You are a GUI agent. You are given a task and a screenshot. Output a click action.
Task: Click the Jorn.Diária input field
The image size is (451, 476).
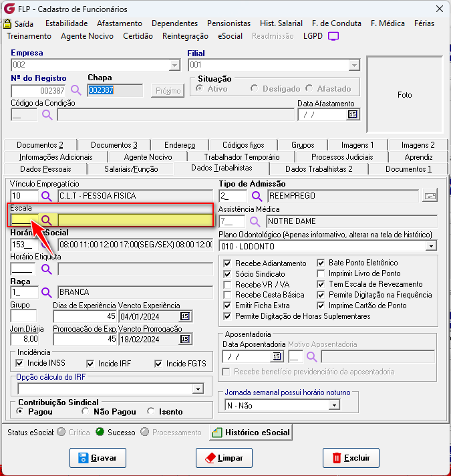click(24, 339)
